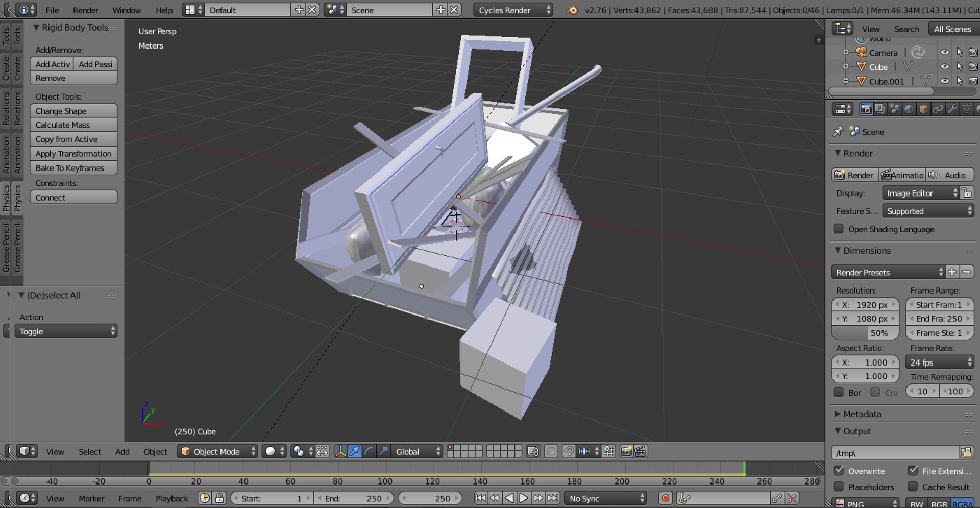
Task: Open the Render Layers properties tab
Action: click(x=880, y=109)
